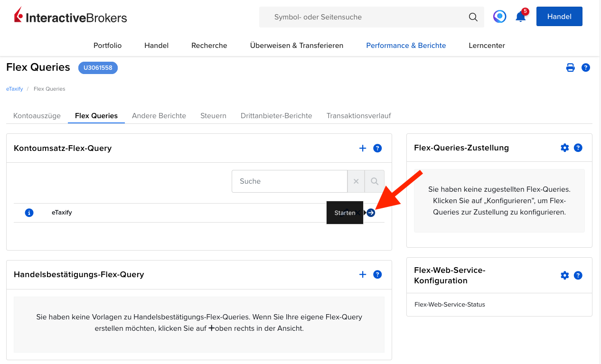601x364 pixels.
Task: Follow the eTaxify breadcrumb link
Action: (14, 89)
